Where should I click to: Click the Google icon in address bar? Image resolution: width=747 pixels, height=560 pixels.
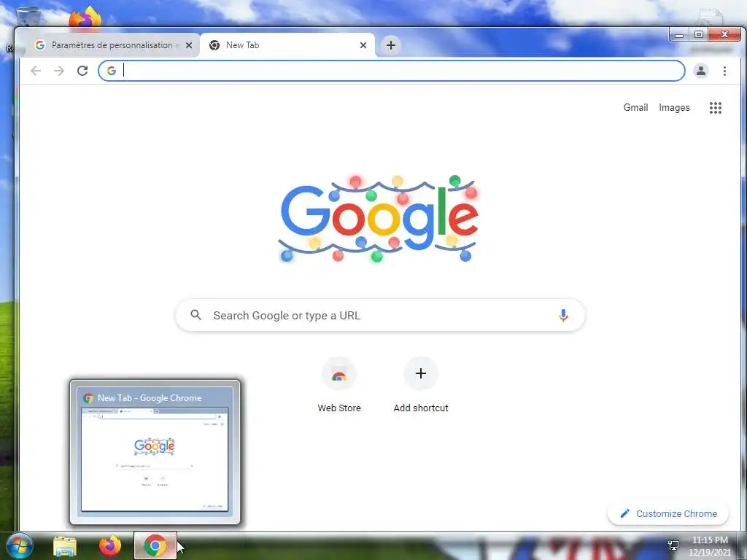[x=111, y=71]
